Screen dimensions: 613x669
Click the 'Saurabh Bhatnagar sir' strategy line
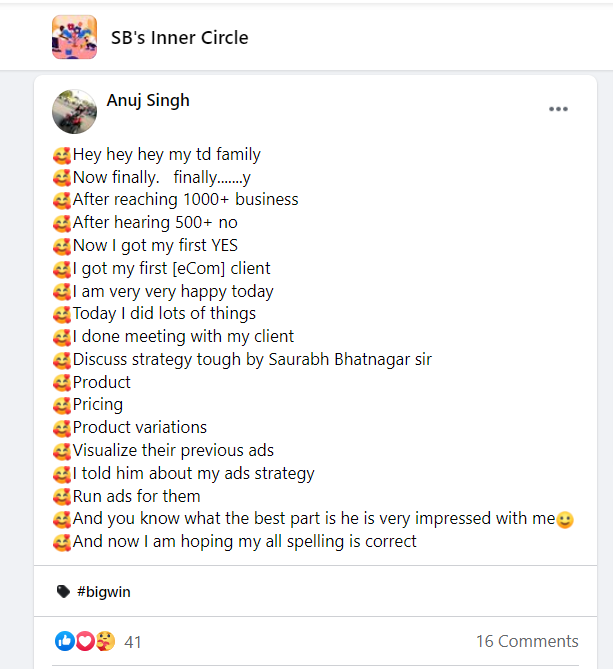pyautogui.click(x=252, y=360)
